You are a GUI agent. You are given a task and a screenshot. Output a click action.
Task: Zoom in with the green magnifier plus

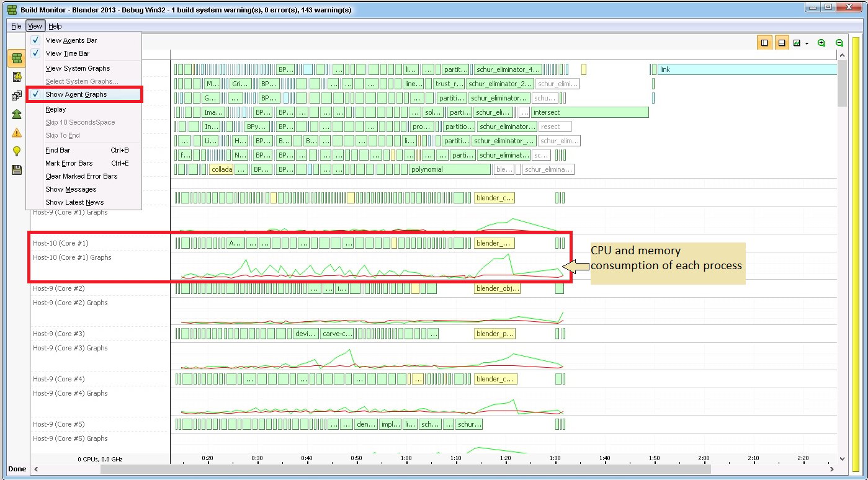click(x=821, y=43)
